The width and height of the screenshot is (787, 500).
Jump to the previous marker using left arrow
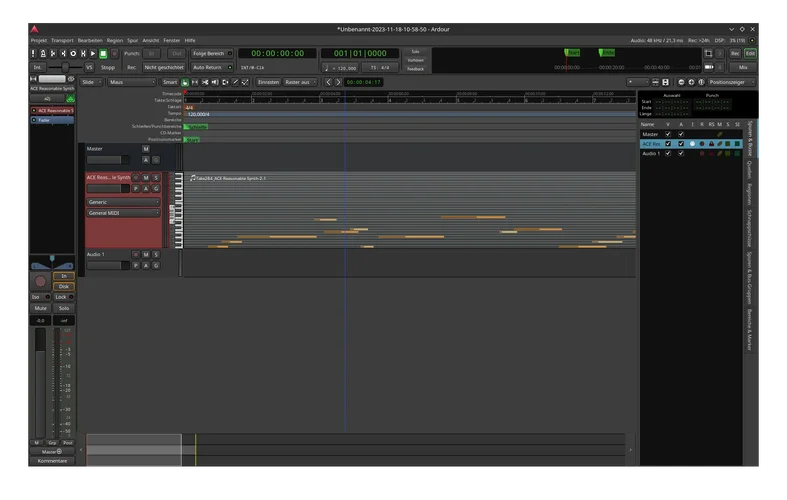[x=327, y=82]
